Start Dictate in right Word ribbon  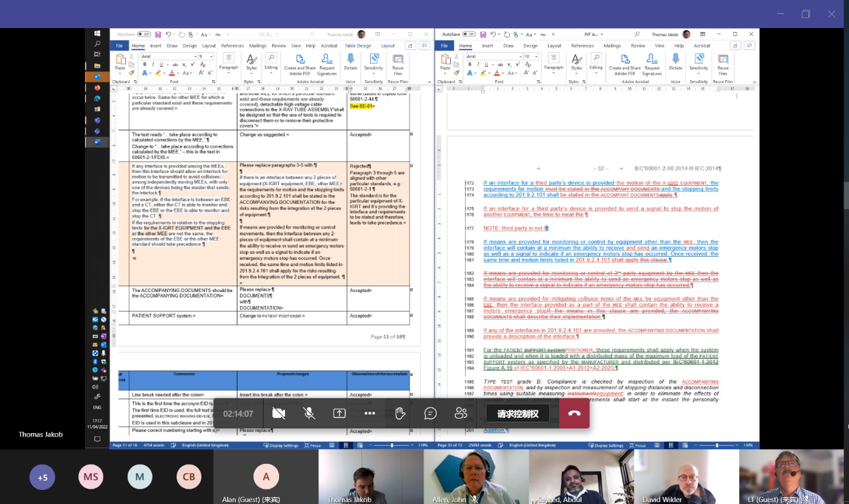pyautogui.click(x=676, y=63)
